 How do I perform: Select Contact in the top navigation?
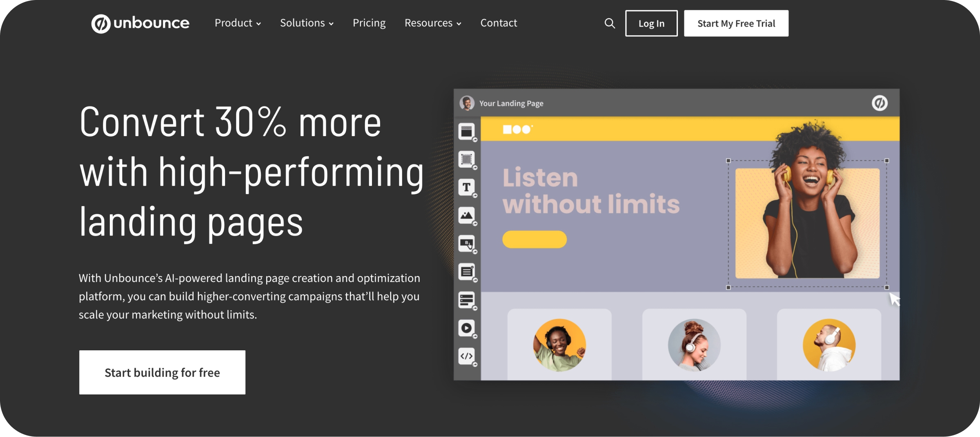point(499,23)
